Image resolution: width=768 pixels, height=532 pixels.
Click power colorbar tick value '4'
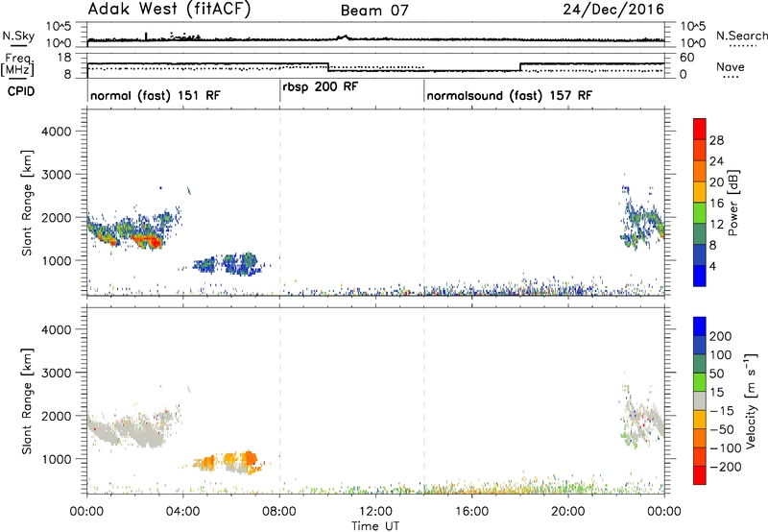click(712, 266)
